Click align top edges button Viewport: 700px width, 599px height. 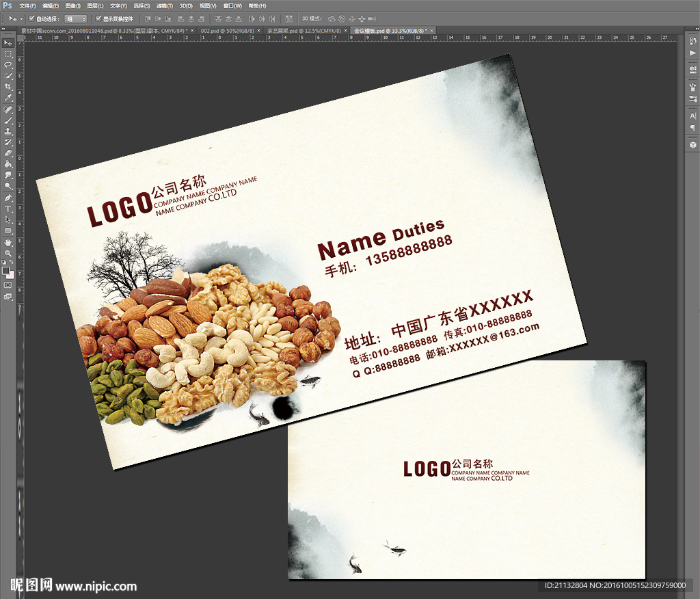click(148, 18)
